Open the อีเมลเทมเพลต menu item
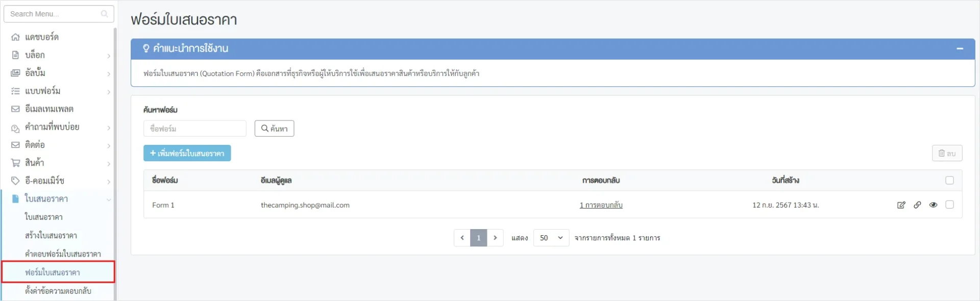980x301 pixels. (x=50, y=109)
